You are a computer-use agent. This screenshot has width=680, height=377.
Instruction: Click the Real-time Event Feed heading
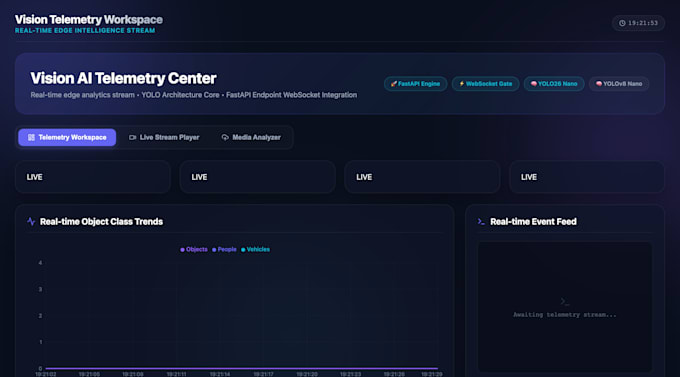pyautogui.click(x=533, y=222)
